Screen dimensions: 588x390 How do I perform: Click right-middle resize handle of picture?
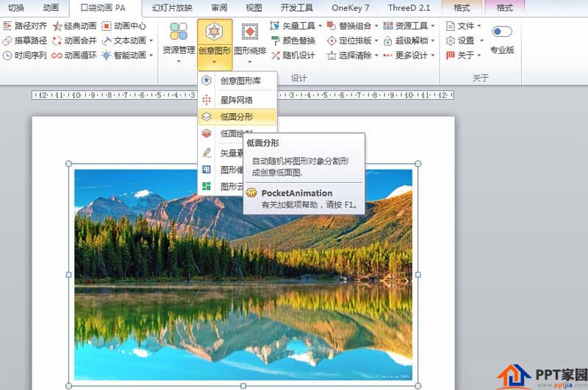pos(418,275)
